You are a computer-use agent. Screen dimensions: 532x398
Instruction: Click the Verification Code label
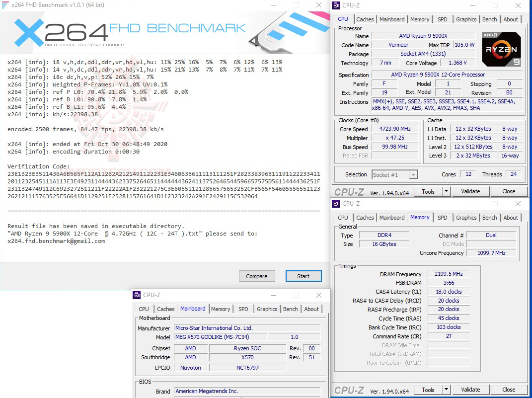pyautogui.click(x=38, y=166)
